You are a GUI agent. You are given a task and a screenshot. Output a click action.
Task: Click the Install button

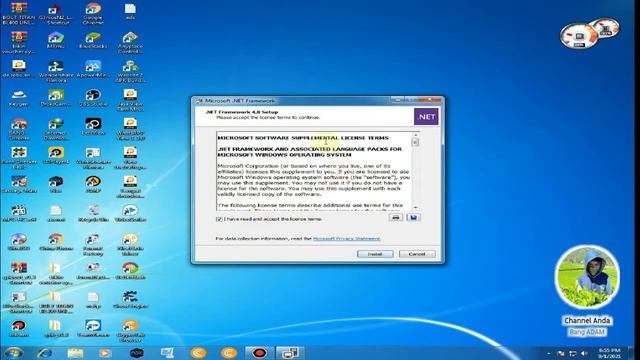(x=375, y=254)
